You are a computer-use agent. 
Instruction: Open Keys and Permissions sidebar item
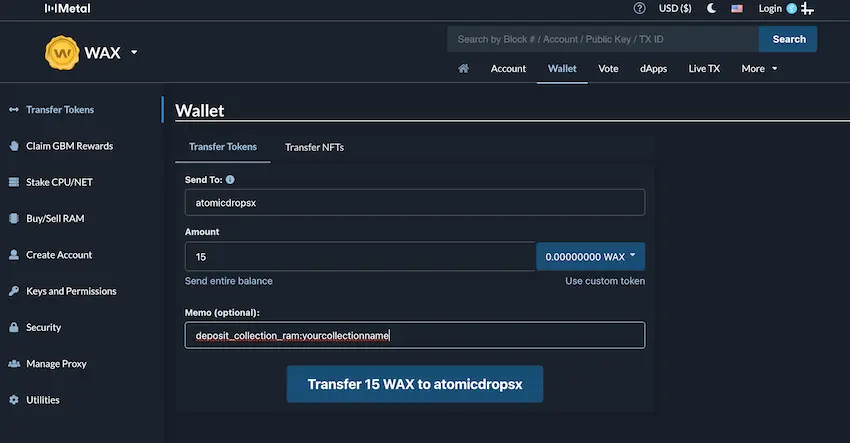(71, 291)
